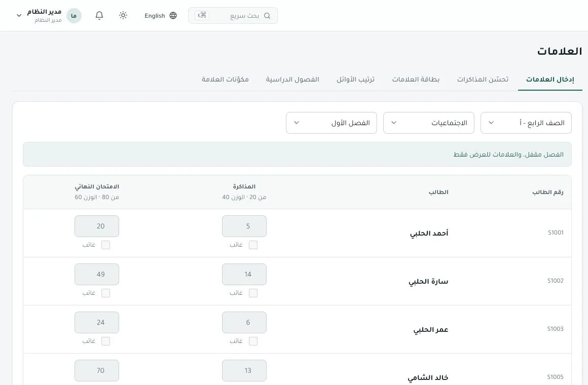Image resolution: width=588 pixels, height=385 pixels.
Task: Toggle final exam absent checkbox for سارة الحلبي
Action: pyautogui.click(x=106, y=293)
